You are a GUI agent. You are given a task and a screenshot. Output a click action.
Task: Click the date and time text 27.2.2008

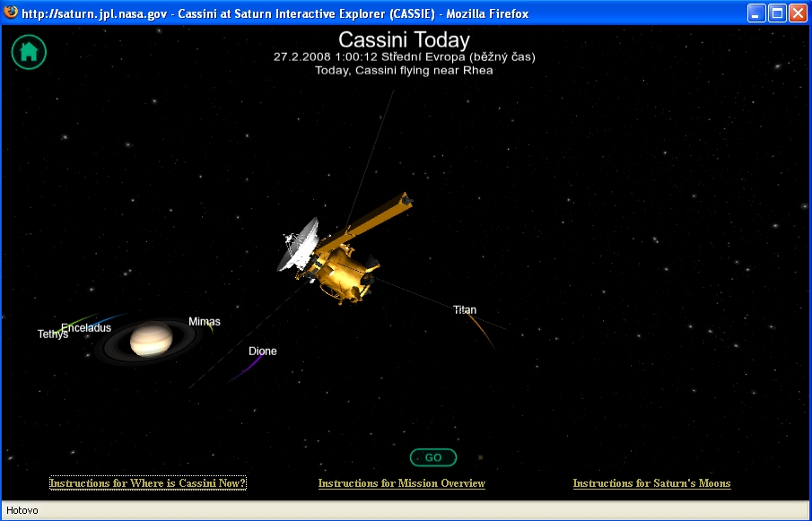404,56
